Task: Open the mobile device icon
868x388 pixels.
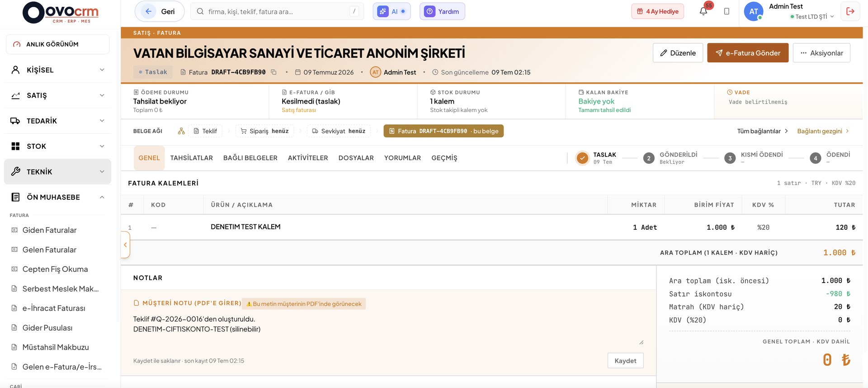Action: [x=726, y=11]
